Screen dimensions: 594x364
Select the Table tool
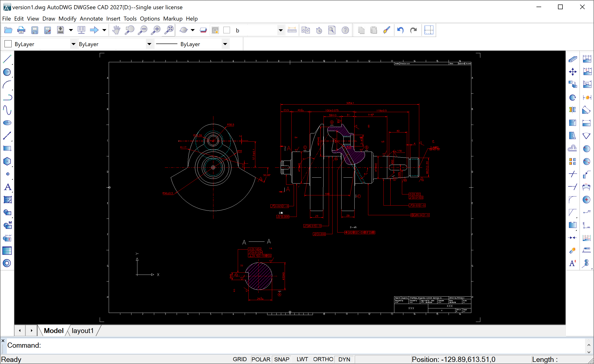(x=7, y=251)
